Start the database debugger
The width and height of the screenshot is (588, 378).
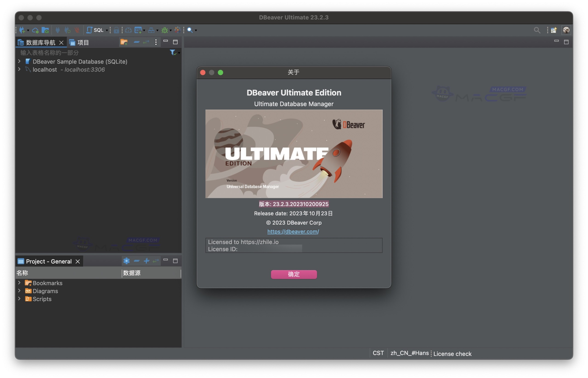pos(165,30)
